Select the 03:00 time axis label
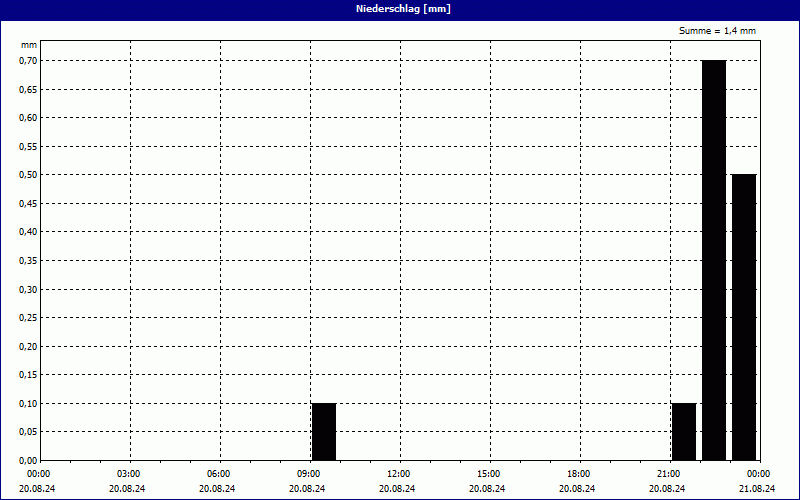 coord(128,474)
